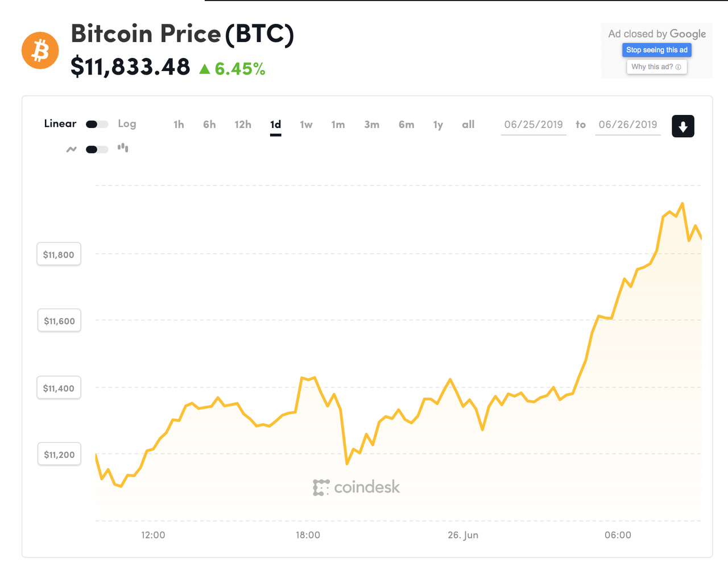The image size is (728, 570).
Task: Click the $11,800 price axis label
Action: click(59, 254)
